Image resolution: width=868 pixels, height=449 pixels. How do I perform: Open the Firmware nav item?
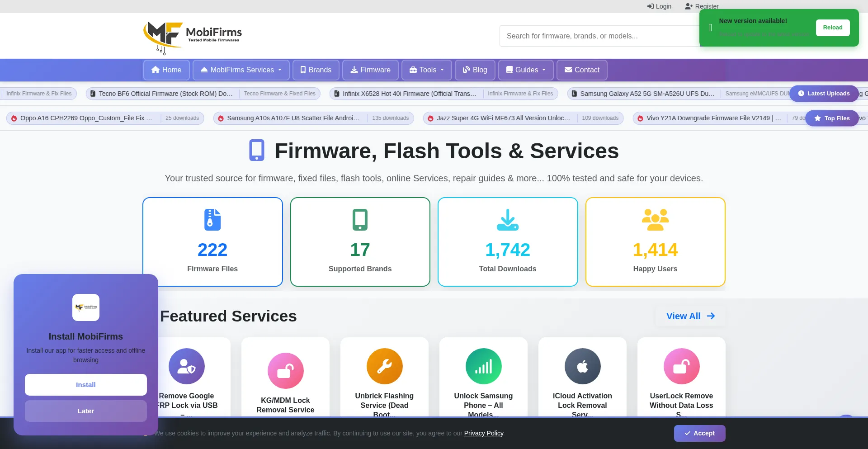click(370, 70)
